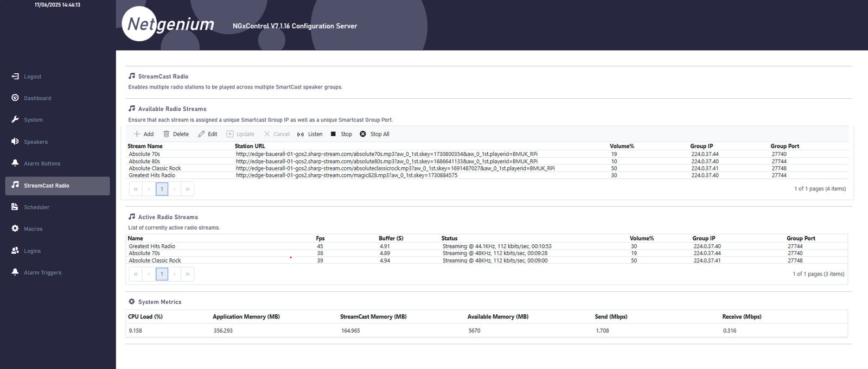Screen dimensions: 868x369
Task: Open the Alarm Triggers page
Action: point(43,273)
